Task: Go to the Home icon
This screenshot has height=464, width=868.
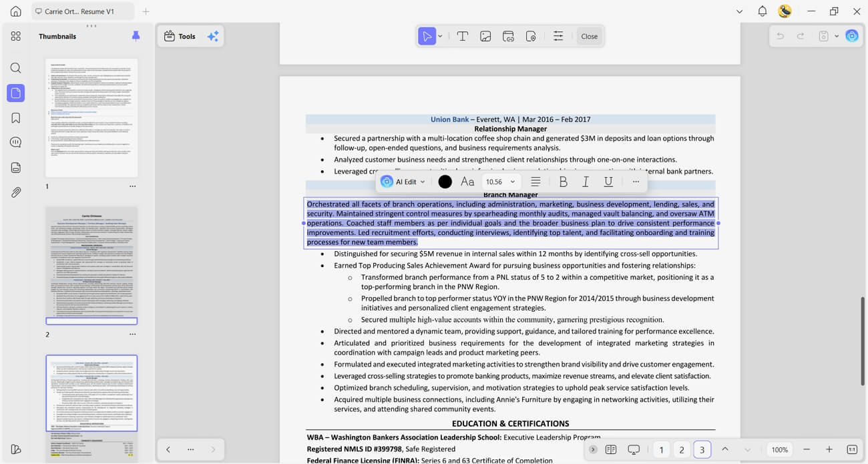Action: [16, 11]
